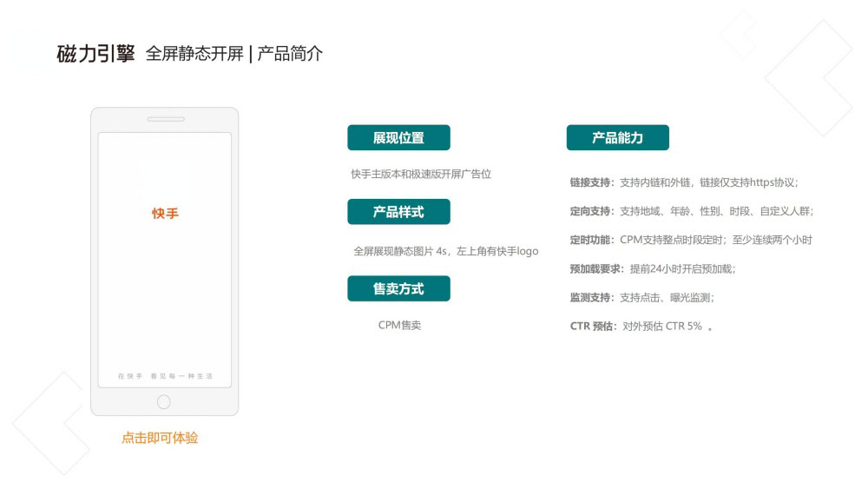Viewport: 868px width, 489px height.
Task: Click the 产品能力 teal label button
Action: (x=618, y=138)
